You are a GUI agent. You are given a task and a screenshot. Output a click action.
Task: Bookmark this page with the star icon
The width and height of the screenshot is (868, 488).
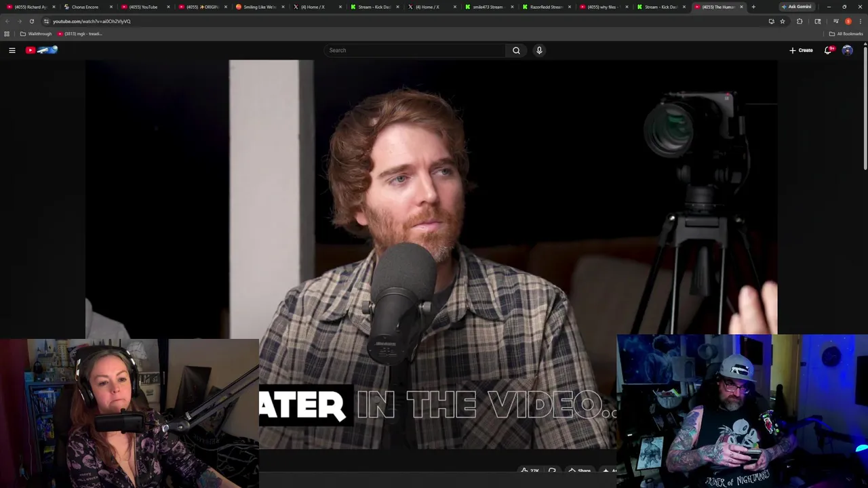point(783,21)
